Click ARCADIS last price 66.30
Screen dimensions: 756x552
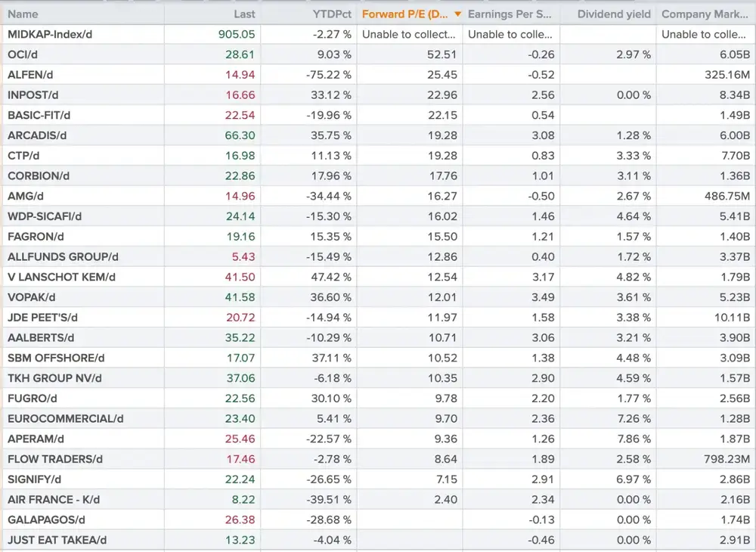[x=240, y=135]
